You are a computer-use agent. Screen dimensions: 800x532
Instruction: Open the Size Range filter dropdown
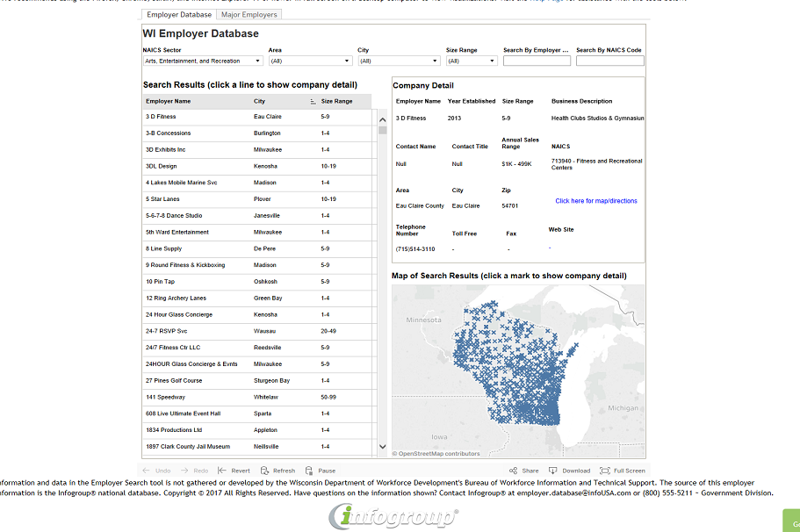point(472,61)
